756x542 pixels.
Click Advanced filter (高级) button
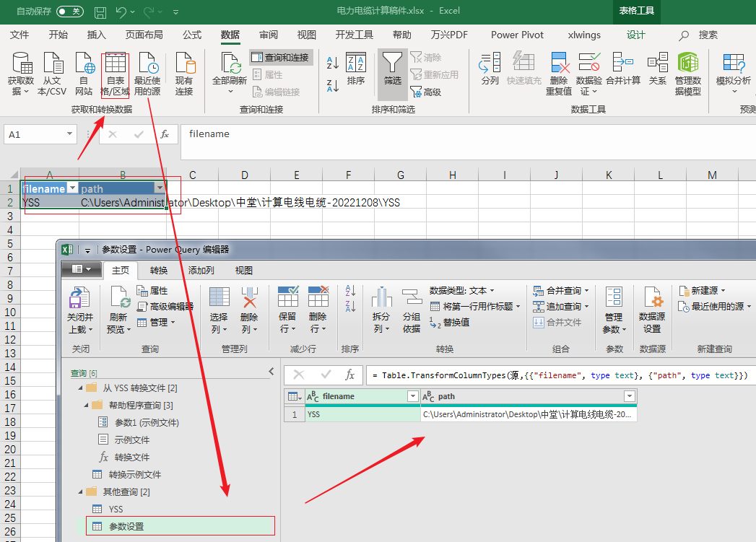[x=426, y=92]
